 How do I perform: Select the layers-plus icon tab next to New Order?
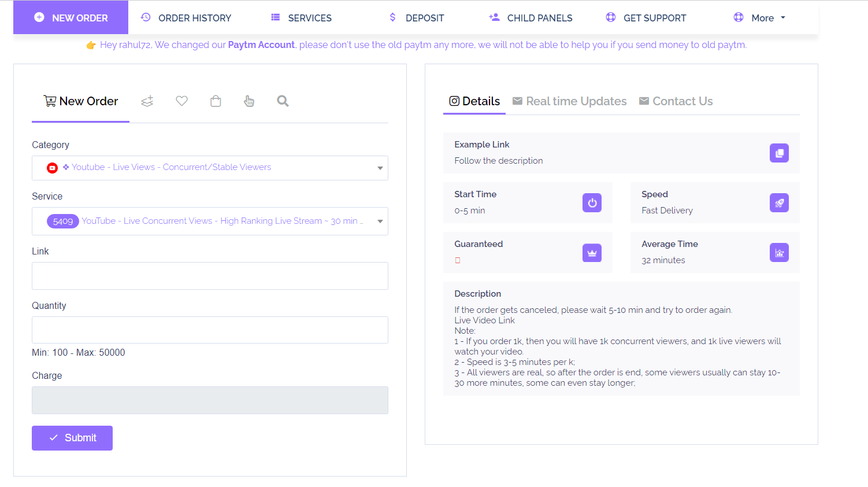tap(147, 101)
